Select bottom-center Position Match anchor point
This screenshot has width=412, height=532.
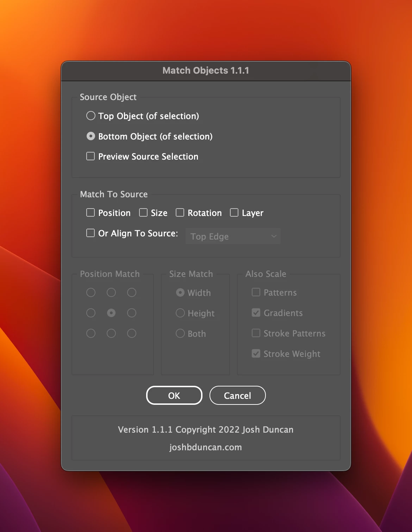click(x=111, y=333)
